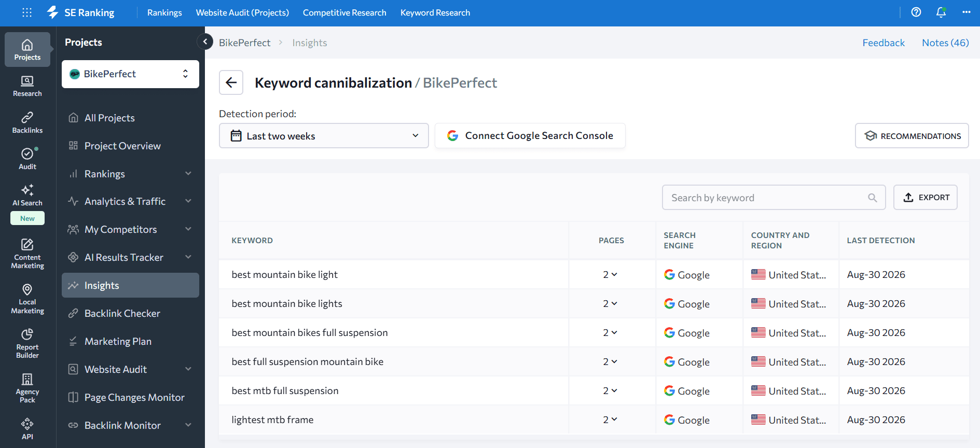Click the Insights breadcrumb
980x448 pixels.
pyautogui.click(x=310, y=43)
